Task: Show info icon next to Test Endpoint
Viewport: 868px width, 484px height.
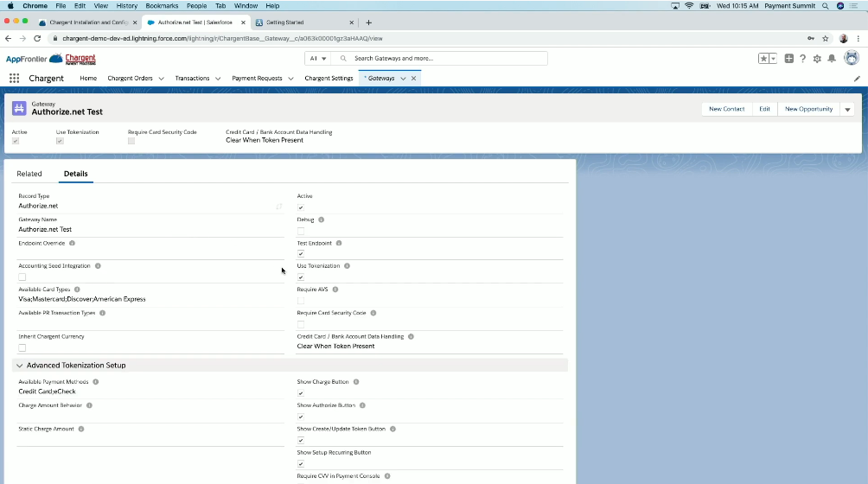Action: 339,244
